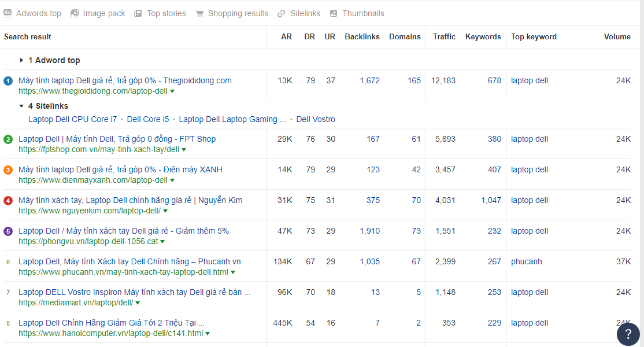Click domains value 165
This screenshot has width=644, height=347.
[x=414, y=80]
